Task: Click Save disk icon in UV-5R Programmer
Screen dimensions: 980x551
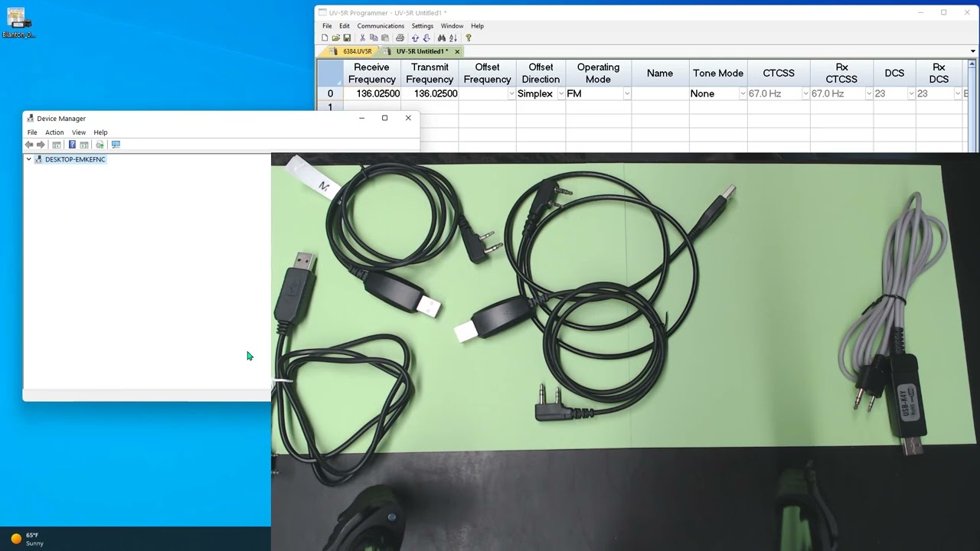Action: tap(347, 37)
